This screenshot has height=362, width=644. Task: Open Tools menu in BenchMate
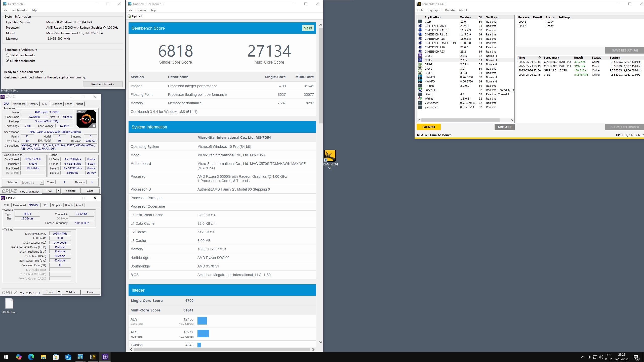coord(420,10)
